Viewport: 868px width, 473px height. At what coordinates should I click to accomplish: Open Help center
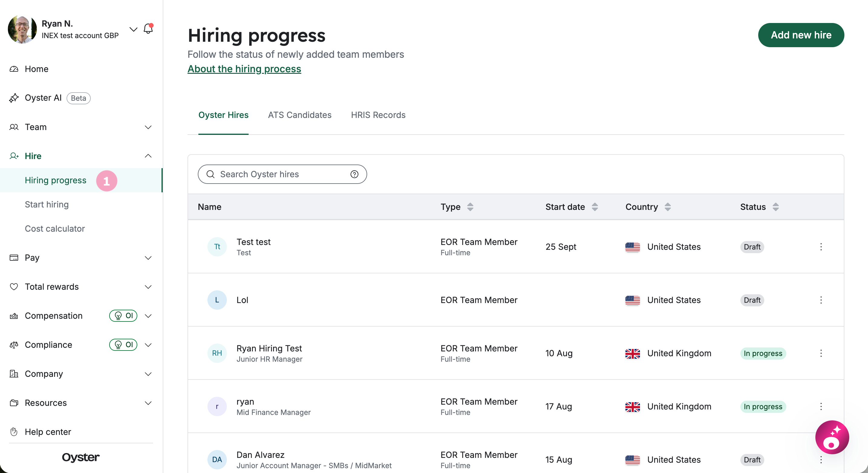click(x=48, y=432)
